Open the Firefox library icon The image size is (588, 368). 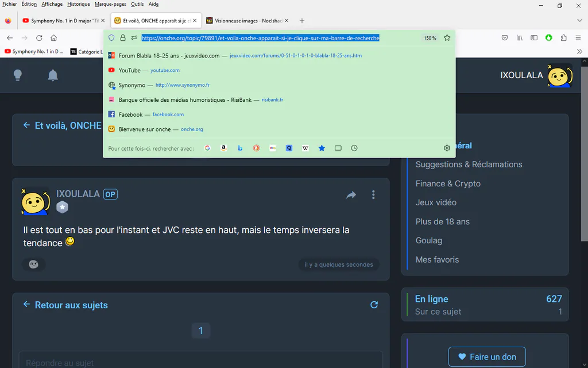pos(519,38)
